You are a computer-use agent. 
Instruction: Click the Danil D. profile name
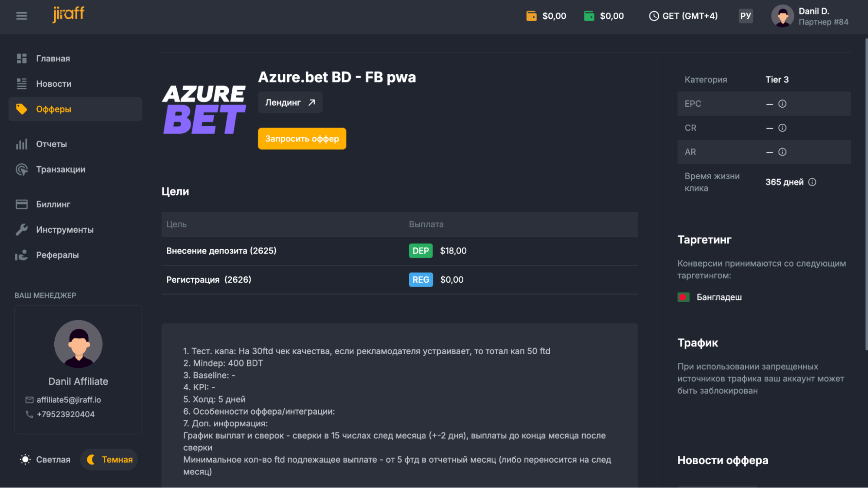[x=814, y=11]
